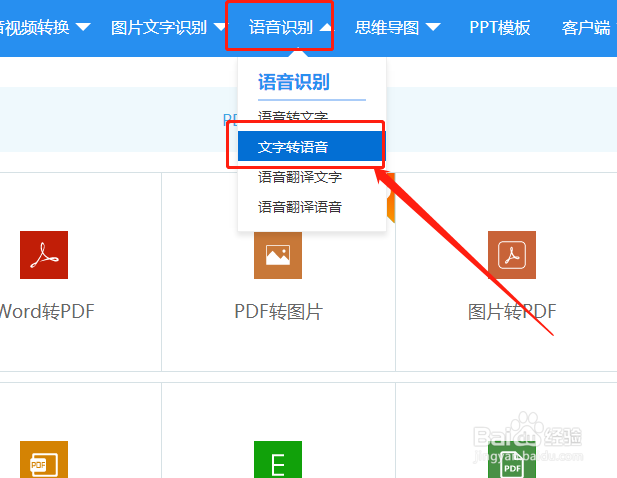Click the PDF转图片 picture icon
This screenshot has height=478, width=617.
[x=278, y=255]
